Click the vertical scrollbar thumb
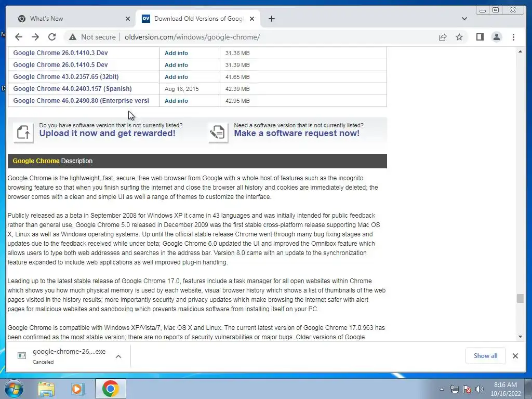 coord(520,298)
